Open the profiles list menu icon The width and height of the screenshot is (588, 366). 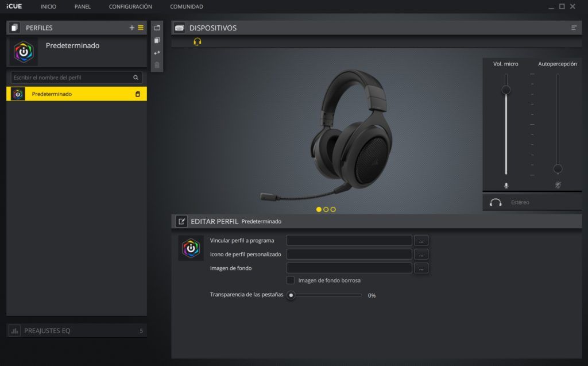pos(141,28)
